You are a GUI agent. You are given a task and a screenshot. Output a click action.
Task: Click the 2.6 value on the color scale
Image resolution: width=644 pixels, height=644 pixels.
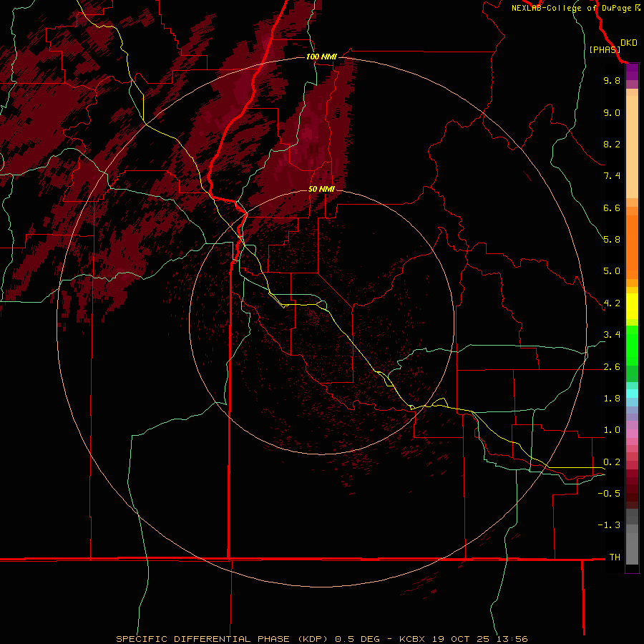tap(612, 367)
